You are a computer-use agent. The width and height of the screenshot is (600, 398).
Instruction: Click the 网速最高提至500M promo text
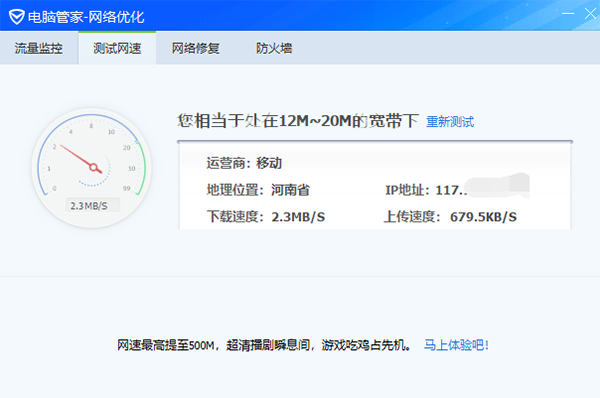point(264,345)
